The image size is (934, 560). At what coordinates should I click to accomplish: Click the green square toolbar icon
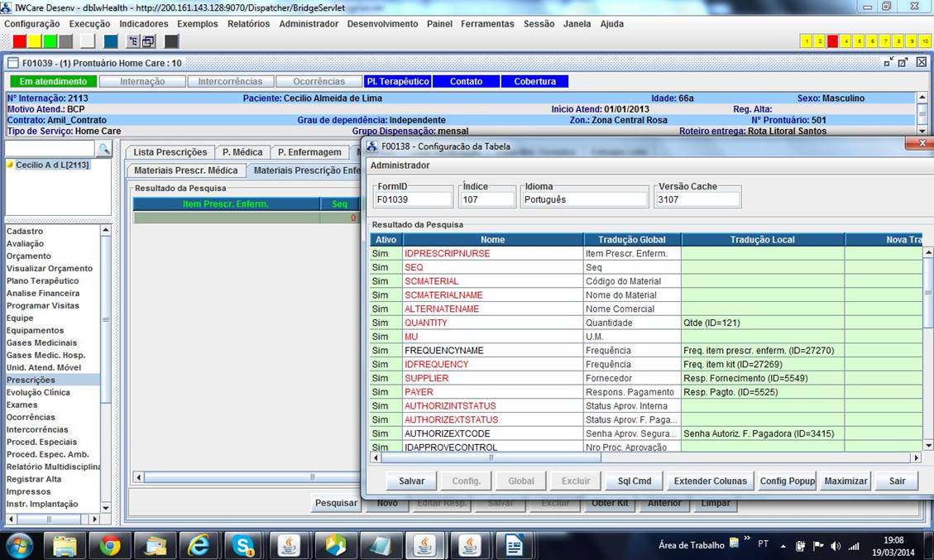click(x=50, y=41)
